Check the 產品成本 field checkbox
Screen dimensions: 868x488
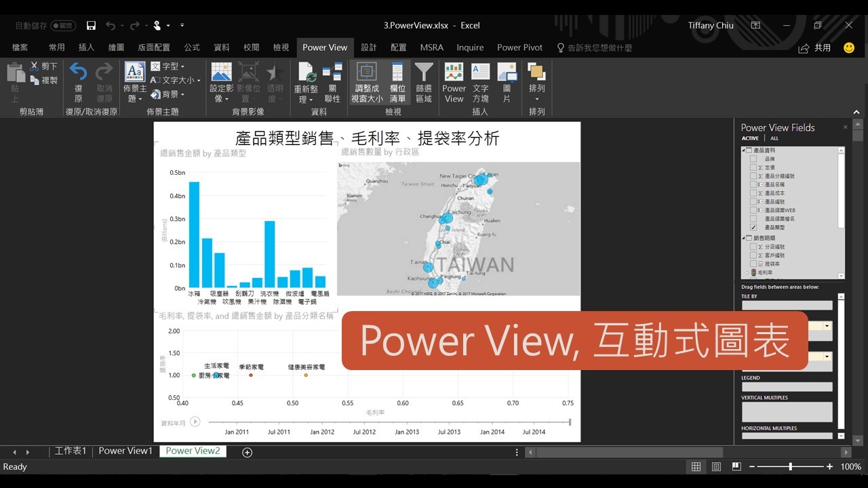[x=753, y=193]
